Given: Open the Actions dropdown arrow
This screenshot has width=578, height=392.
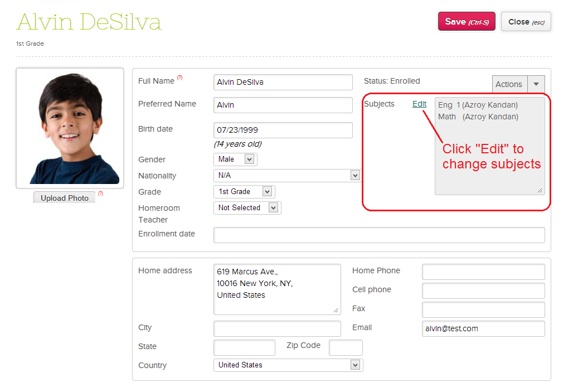Looking at the screenshot, I should 536,84.
